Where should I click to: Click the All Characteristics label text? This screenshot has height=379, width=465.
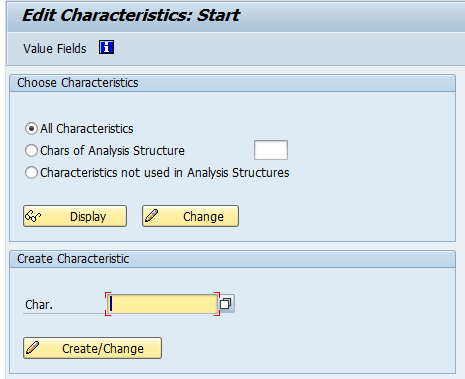(x=87, y=129)
